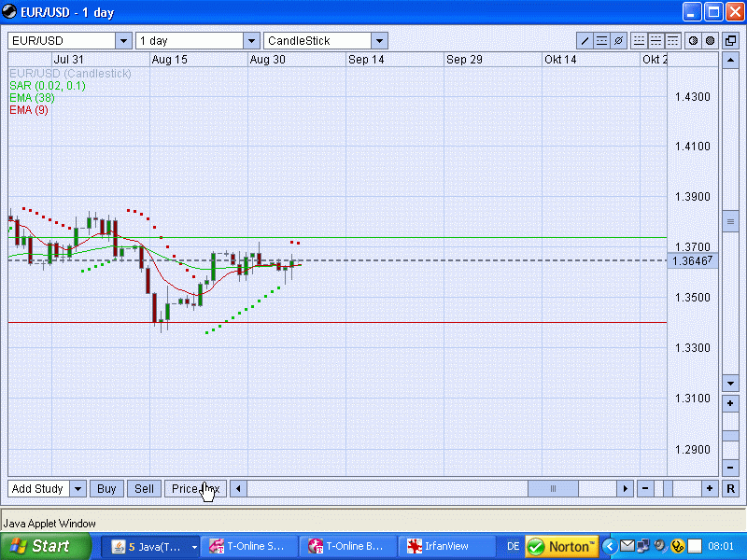This screenshot has width=747, height=560.
Task: Click the vertical zoom plus button
Action: [730, 403]
